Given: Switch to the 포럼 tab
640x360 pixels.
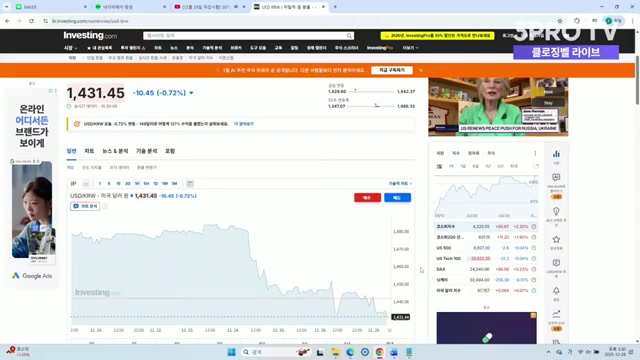Looking at the screenshot, I should 170,151.
